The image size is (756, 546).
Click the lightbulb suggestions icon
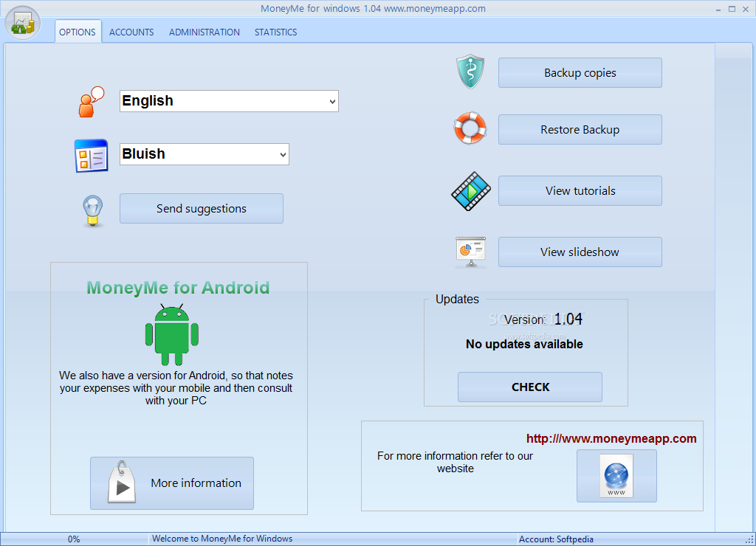(x=92, y=210)
